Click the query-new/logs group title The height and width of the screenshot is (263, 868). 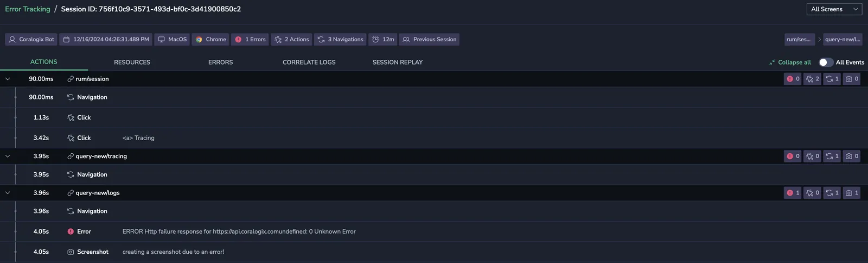point(98,193)
